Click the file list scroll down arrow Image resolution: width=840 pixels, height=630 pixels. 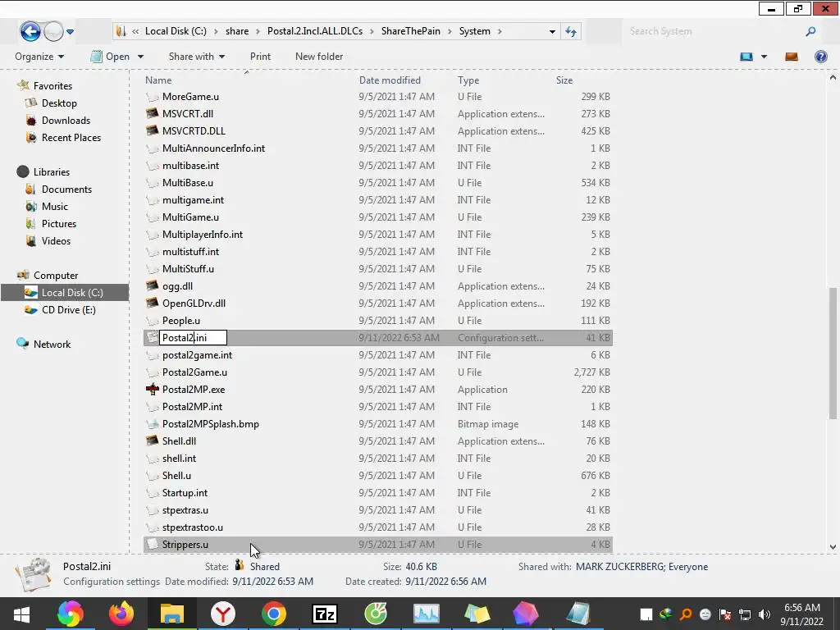833,547
